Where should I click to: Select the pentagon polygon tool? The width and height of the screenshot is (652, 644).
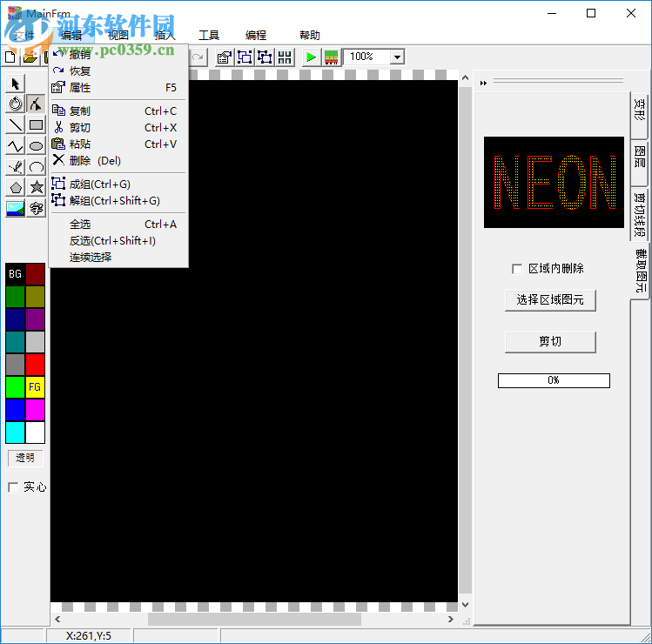[x=16, y=187]
